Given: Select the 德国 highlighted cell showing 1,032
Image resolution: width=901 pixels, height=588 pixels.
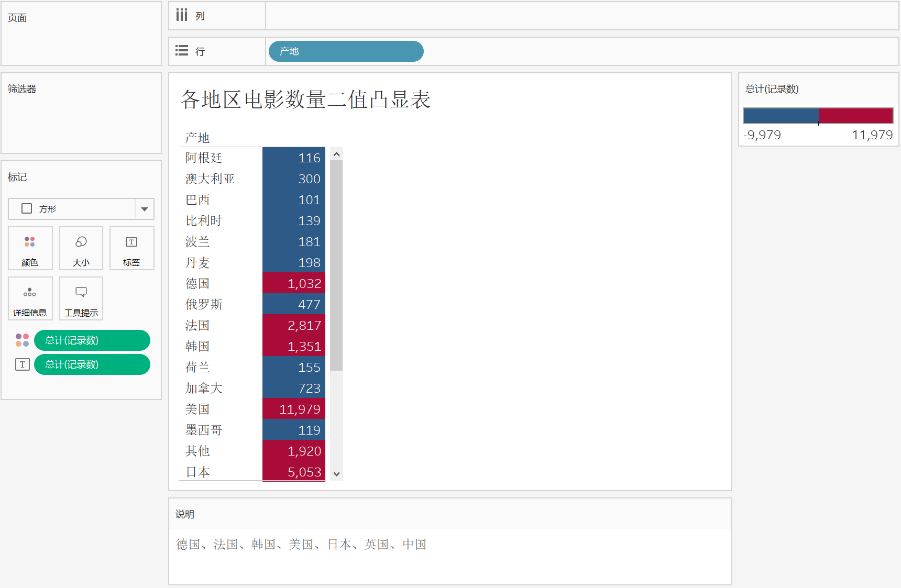Looking at the screenshot, I should (x=293, y=283).
